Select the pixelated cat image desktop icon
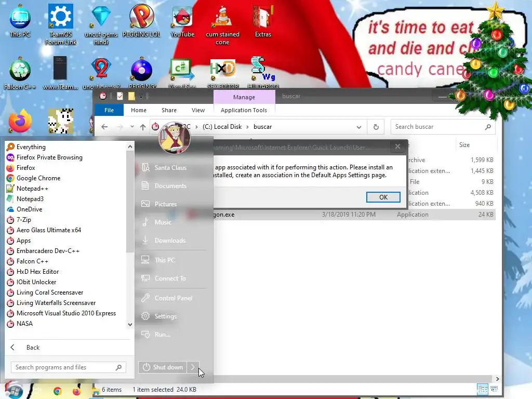The height and width of the screenshot is (399, 532). tap(61, 121)
